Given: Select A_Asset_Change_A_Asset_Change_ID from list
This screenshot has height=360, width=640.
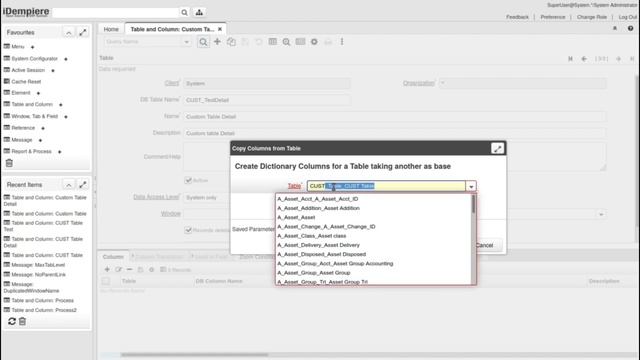Looking at the screenshot, I should point(326,227).
